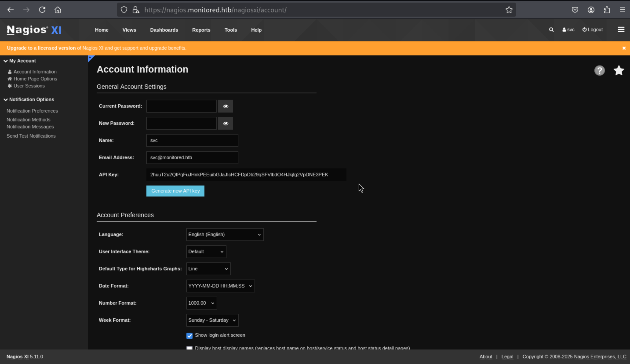Open the Dashboards menu

pyautogui.click(x=164, y=30)
